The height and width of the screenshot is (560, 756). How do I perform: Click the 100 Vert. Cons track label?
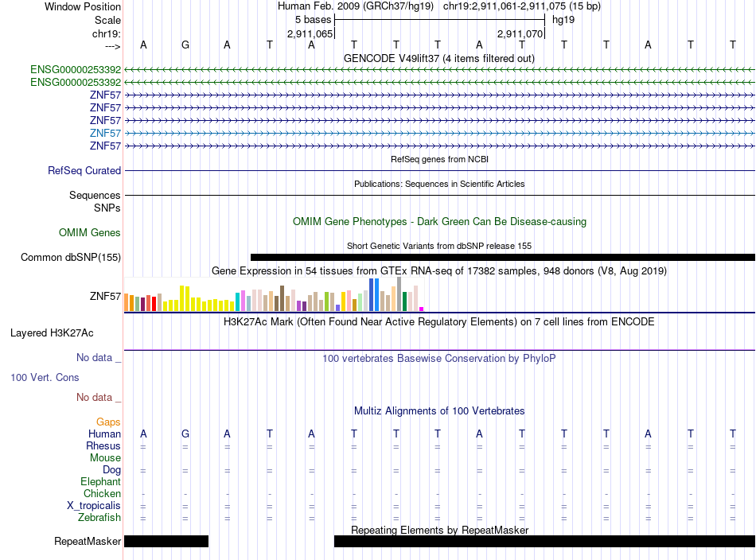point(45,377)
